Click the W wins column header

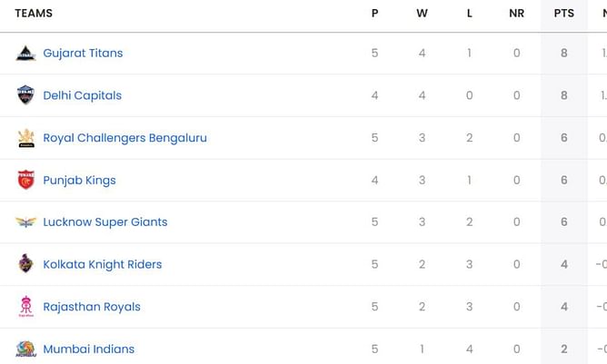(422, 13)
